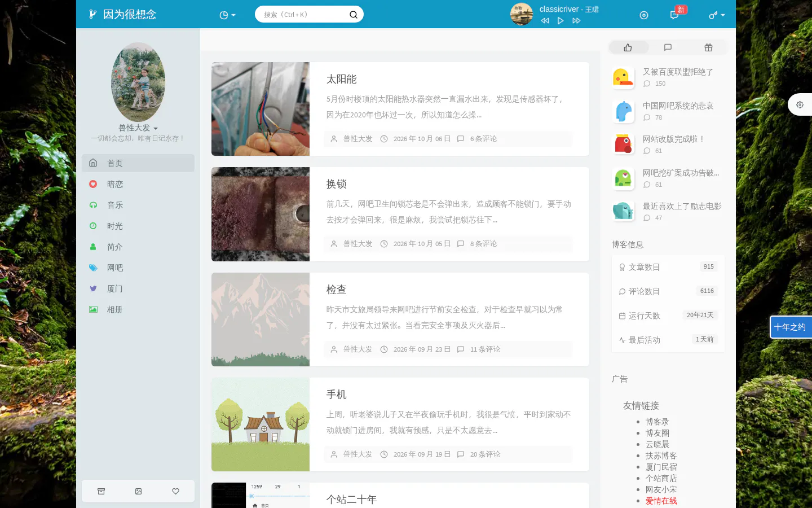Click the 简介 person icon
This screenshot has width=812, height=508.
coord(93,247)
